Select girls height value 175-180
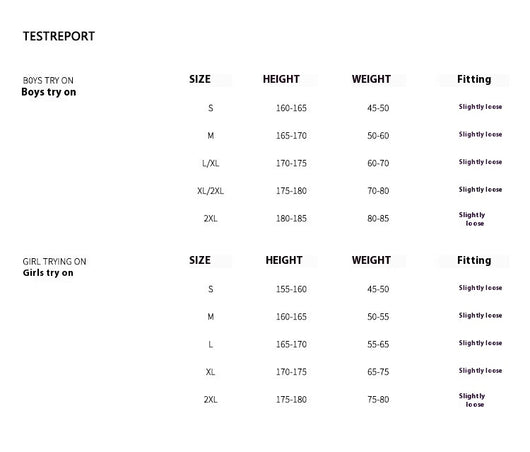 pos(291,400)
